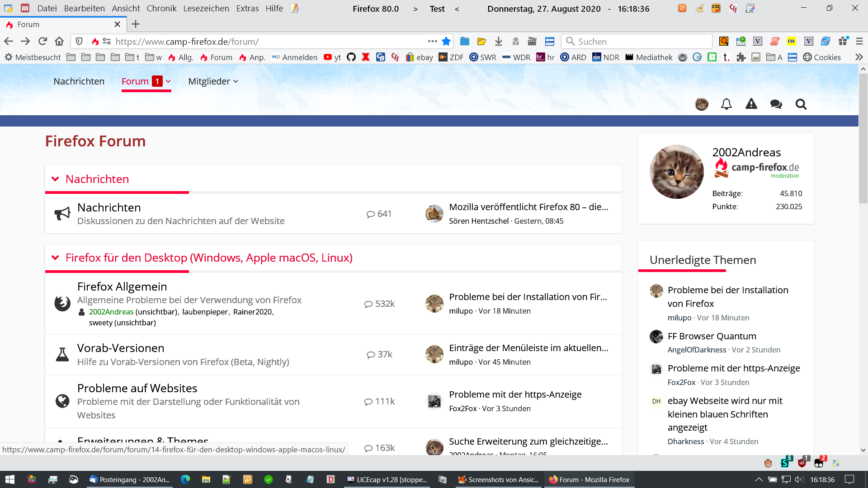The image size is (868, 488).
Task: Click the Firefox home button
Action: 59,42
